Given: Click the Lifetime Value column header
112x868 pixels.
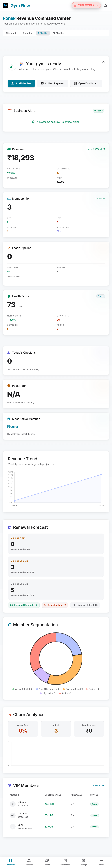Looking at the screenshot, I should pyautogui.click(x=53, y=795).
